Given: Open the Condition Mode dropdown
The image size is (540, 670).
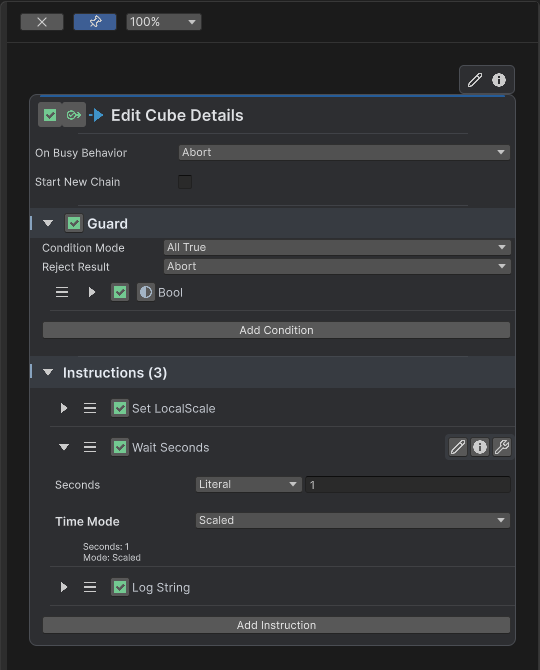Looking at the screenshot, I should pos(338,247).
